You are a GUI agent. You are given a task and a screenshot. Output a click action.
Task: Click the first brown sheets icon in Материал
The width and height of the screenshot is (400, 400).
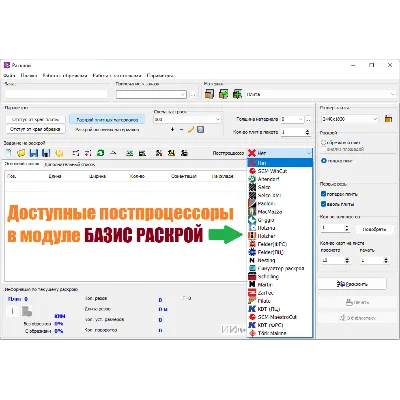(209, 94)
